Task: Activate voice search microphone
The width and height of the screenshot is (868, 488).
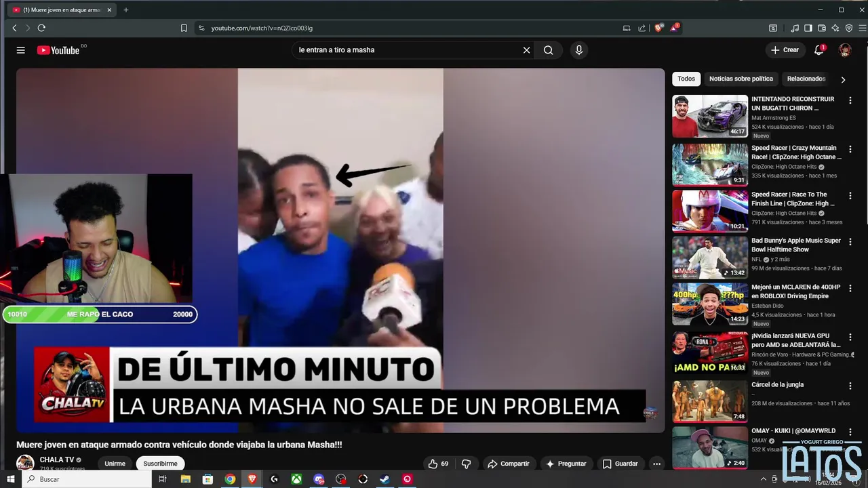Action: pyautogui.click(x=578, y=50)
